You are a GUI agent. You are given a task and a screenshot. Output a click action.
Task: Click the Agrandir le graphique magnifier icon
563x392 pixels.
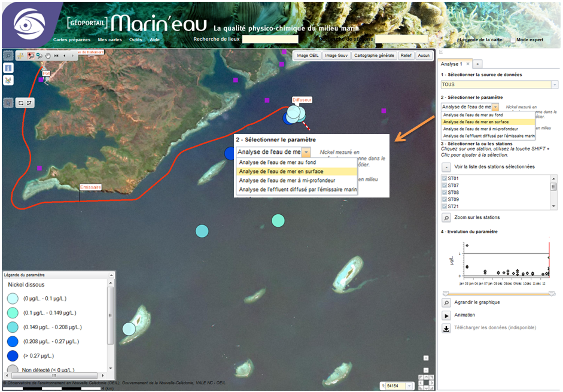tap(446, 303)
